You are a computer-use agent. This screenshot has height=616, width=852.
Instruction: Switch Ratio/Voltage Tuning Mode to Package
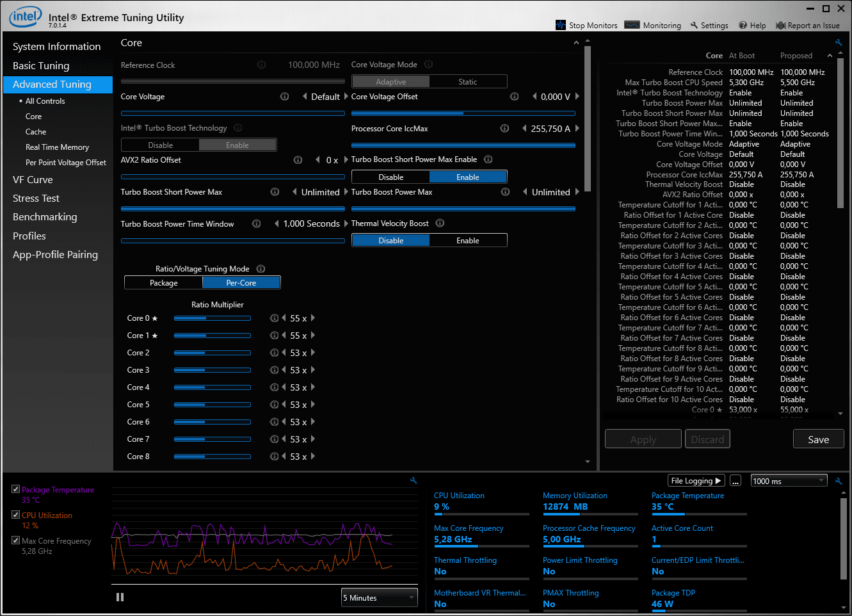tap(164, 282)
